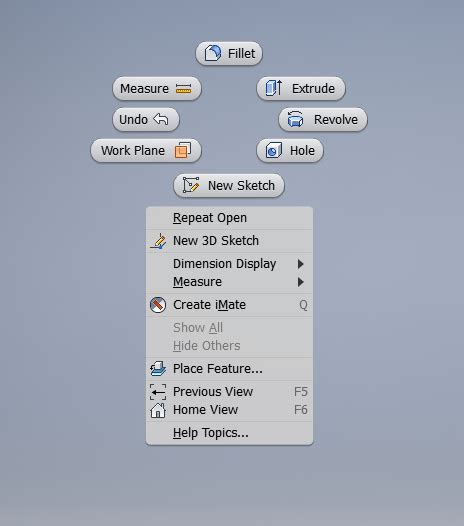
Task: Expand the Measure submenu arrow
Action: tap(301, 282)
